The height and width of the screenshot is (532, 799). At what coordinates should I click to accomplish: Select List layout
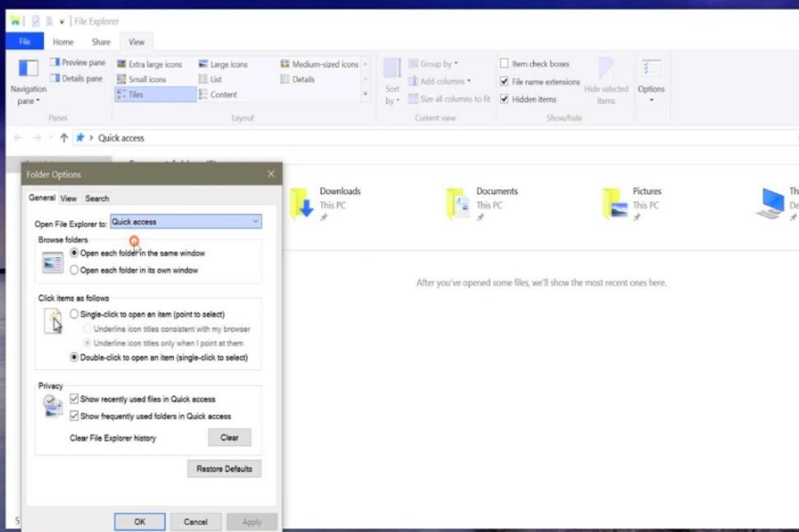[x=210, y=79]
